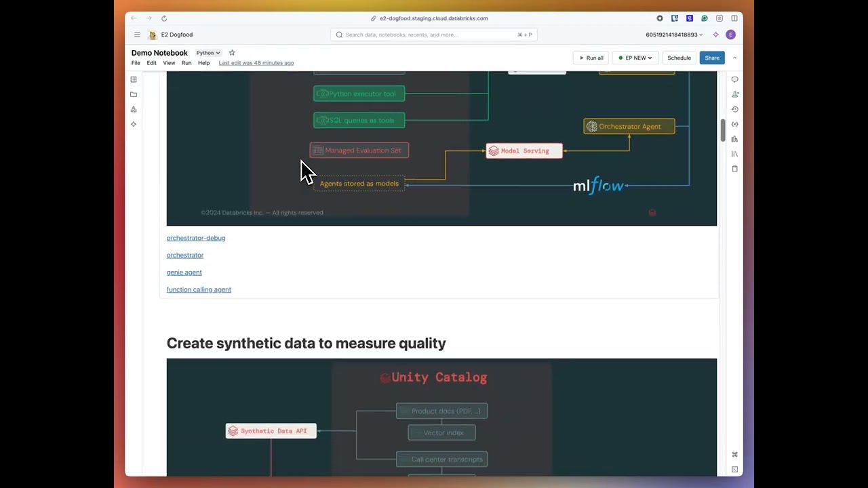Click the Create synthetic data to measure quality heading
Screen dimensions: 868x488
307,343
